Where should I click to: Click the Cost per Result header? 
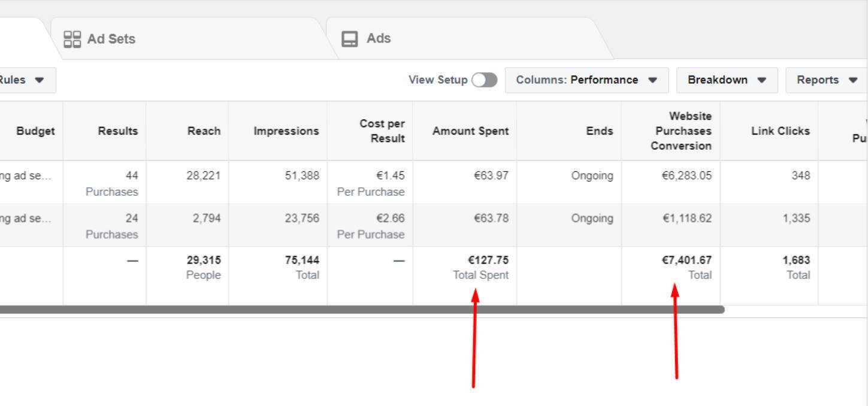tap(382, 131)
